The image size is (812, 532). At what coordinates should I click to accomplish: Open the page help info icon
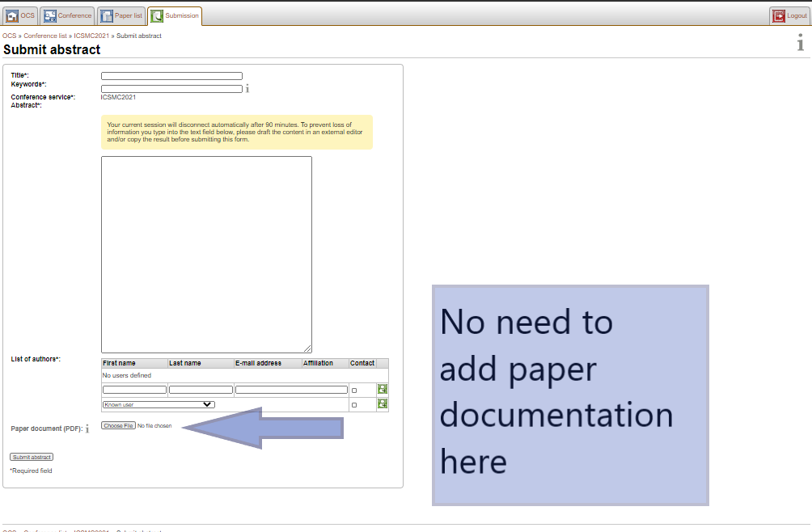coord(801,44)
